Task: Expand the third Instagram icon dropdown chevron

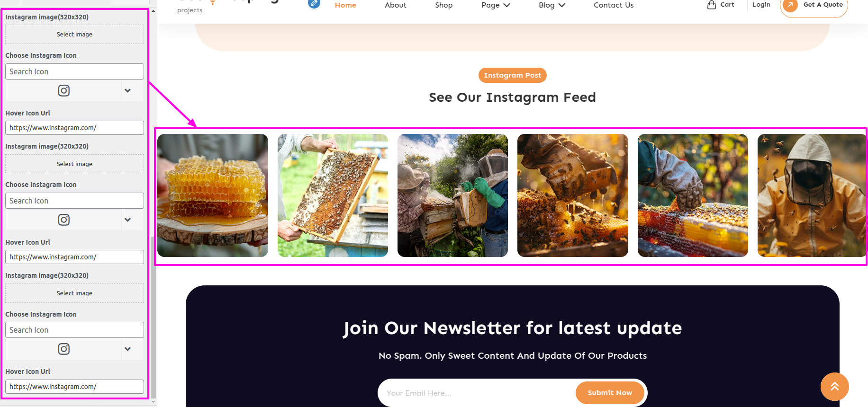Action: click(x=127, y=349)
